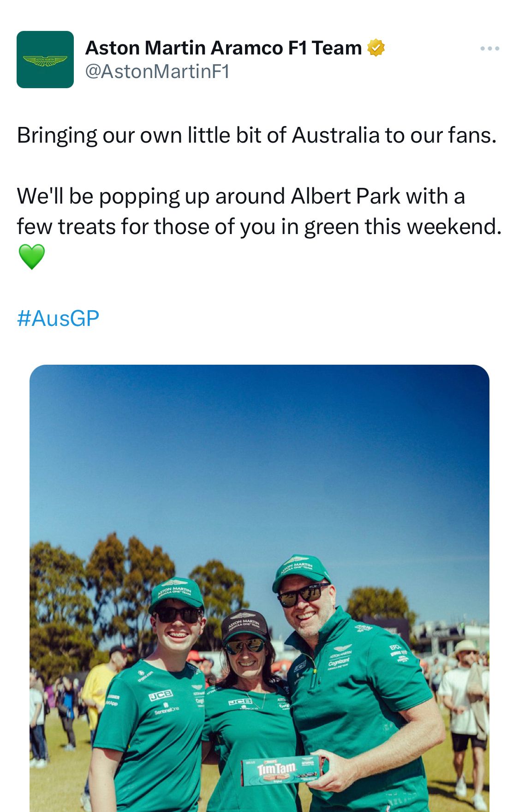Screen dimensions: 519x812
Task: Open the three-dot more options menu
Action: (x=489, y=48)
